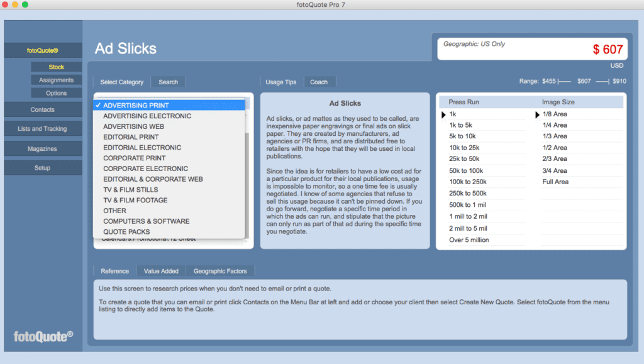644x364 pixels.
Task: Choose EDITORIAL ELECTRONIC category
Action: pos(169,148)
